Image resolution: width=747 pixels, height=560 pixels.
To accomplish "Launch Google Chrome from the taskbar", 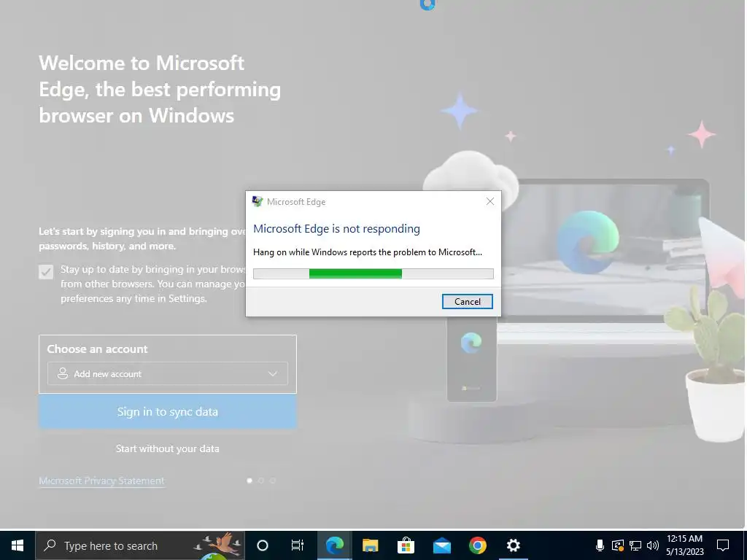I will tap(477, 545).
